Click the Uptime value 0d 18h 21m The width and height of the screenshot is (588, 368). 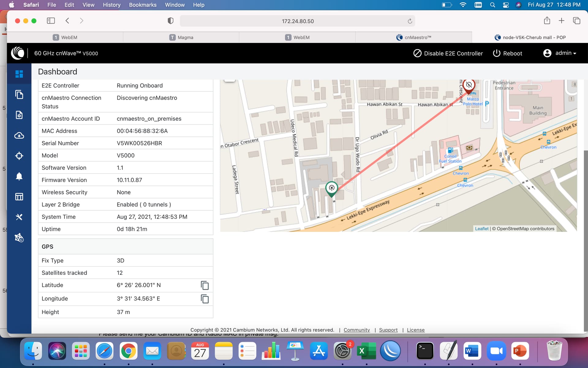(x=132, y=229)
